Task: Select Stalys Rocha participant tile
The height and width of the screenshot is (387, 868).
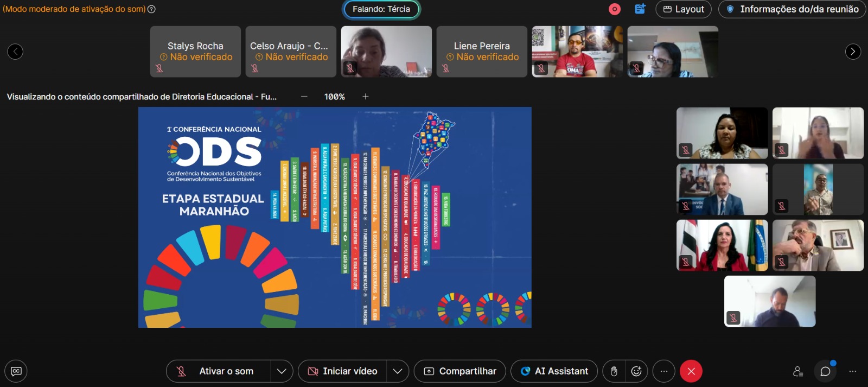Action: point(195,52)
